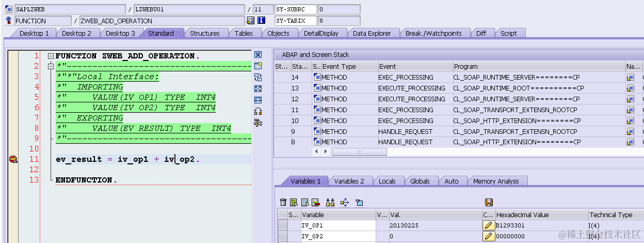Open the Break./Watchpoints tab
The height and width of the screenshot is (243, 644).
(433, 33)
